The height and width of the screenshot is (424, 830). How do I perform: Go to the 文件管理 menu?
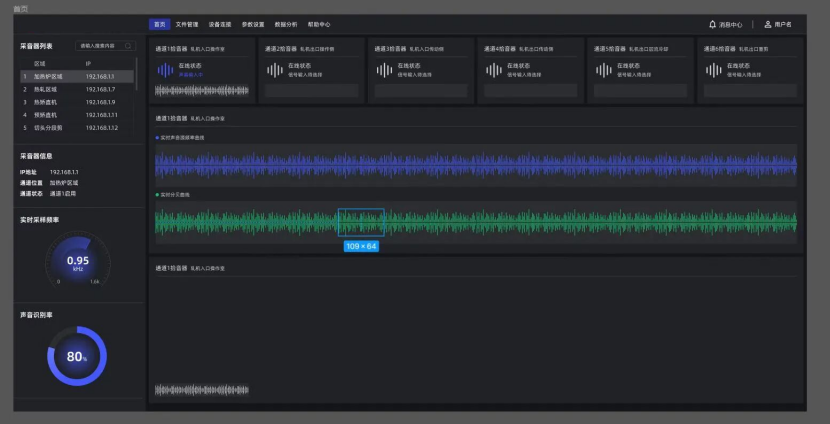tap(187, 24)
